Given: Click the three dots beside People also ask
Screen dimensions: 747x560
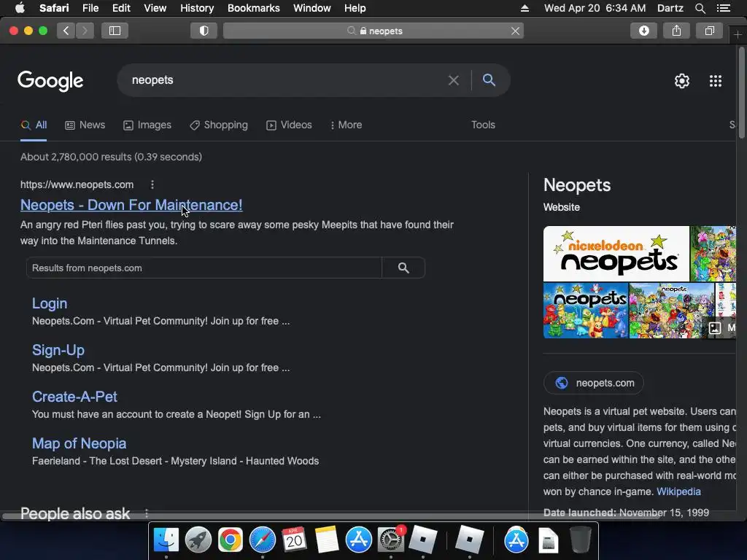Looking at the screenshot, I should (x=147, y=513).
